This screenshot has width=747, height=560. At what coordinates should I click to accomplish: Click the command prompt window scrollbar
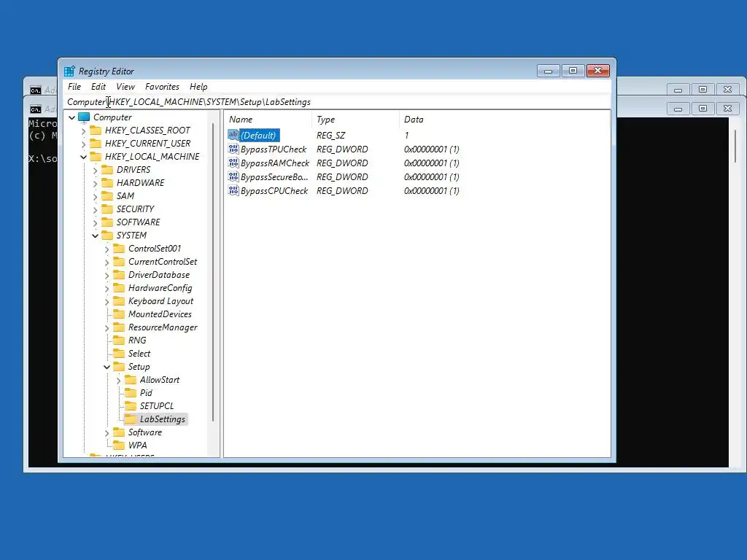tap(735, 147)
